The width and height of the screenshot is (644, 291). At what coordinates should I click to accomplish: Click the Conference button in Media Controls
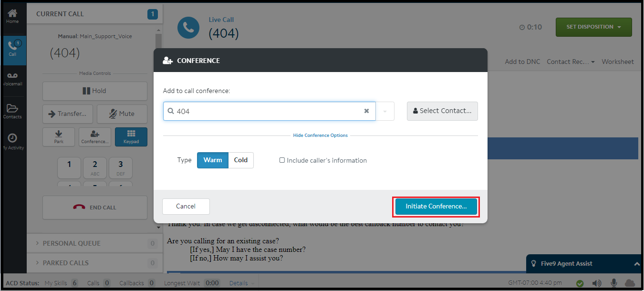coord(95,136)
